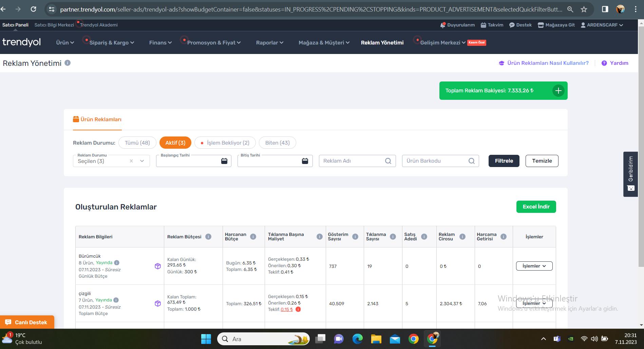Open the Bitiş Tarihi calendar icon
Viewport: 644px width, 349px height.
[x=305, y=161]
